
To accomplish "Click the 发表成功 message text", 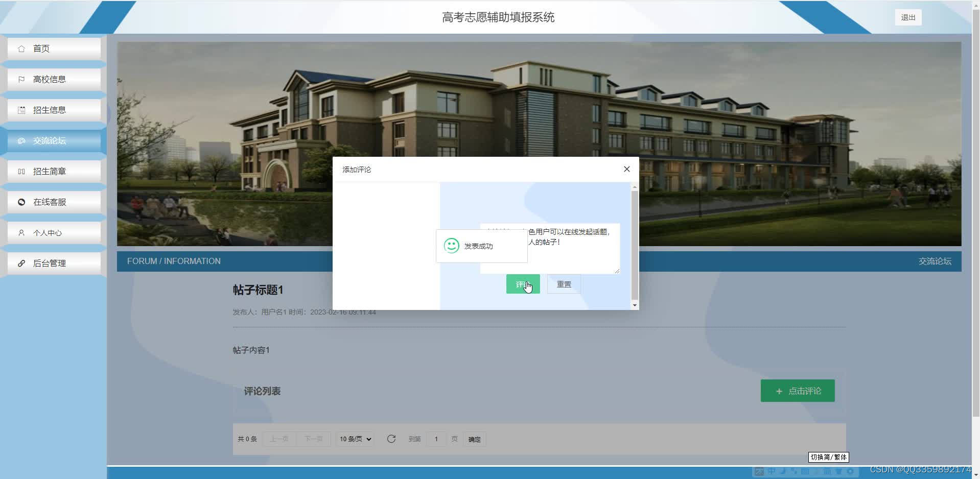I will point(479,246).
